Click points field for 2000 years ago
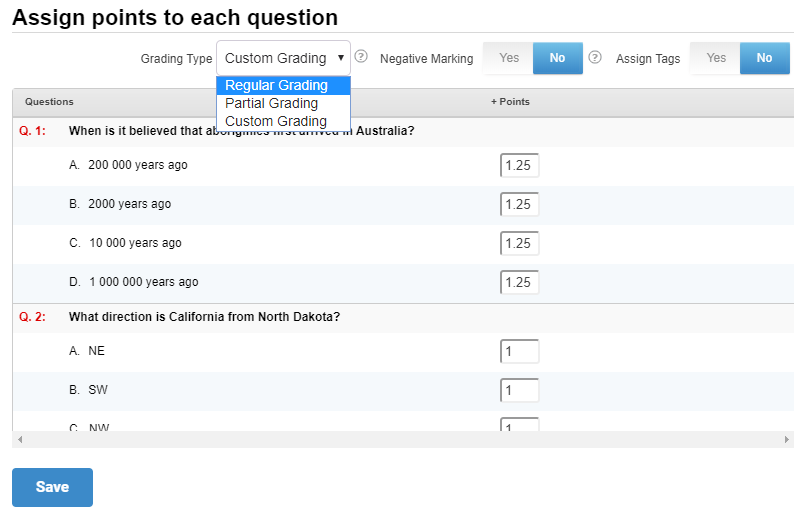 [x=519, y=204]
